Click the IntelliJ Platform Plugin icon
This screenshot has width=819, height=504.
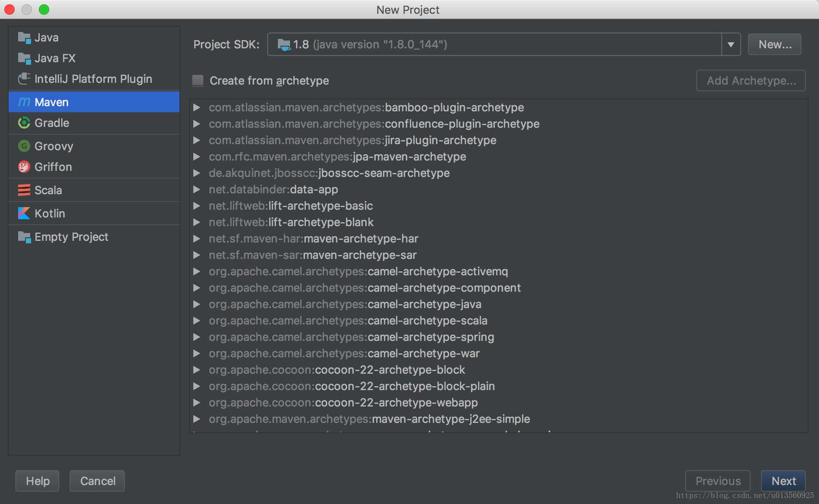(x=24, y=79)
